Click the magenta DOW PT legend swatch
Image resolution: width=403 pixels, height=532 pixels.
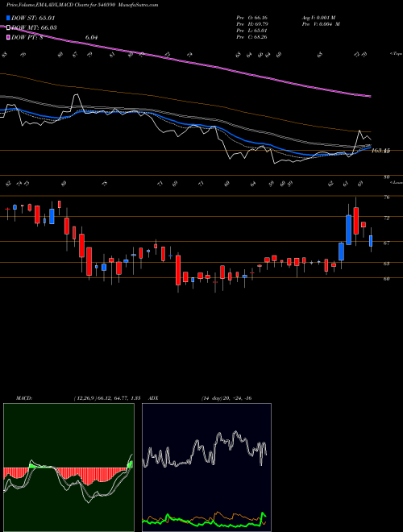click(x=8, y=37)
